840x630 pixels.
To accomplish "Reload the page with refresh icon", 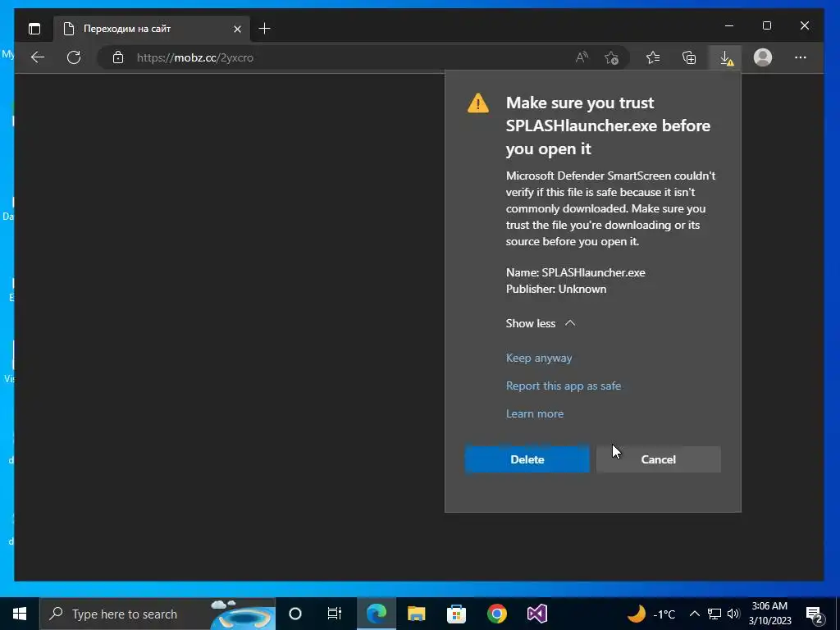I will 74,57.
